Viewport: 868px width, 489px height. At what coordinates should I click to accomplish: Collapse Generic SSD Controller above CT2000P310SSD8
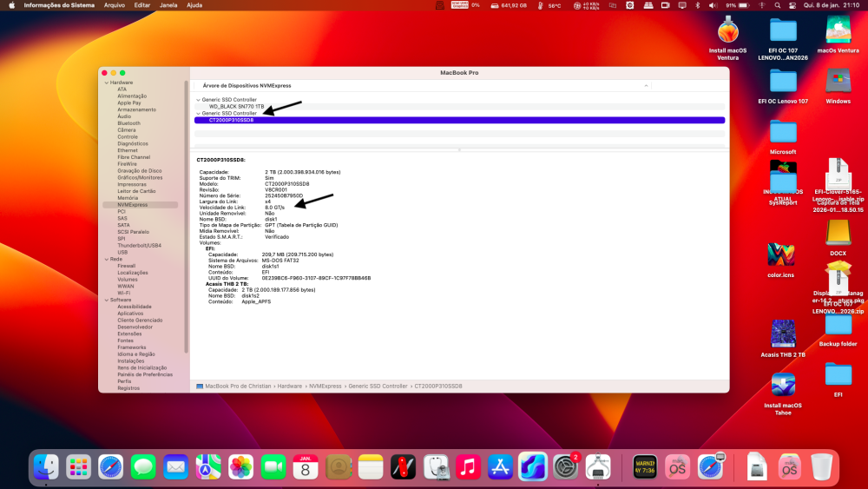[x=198, y=114]
